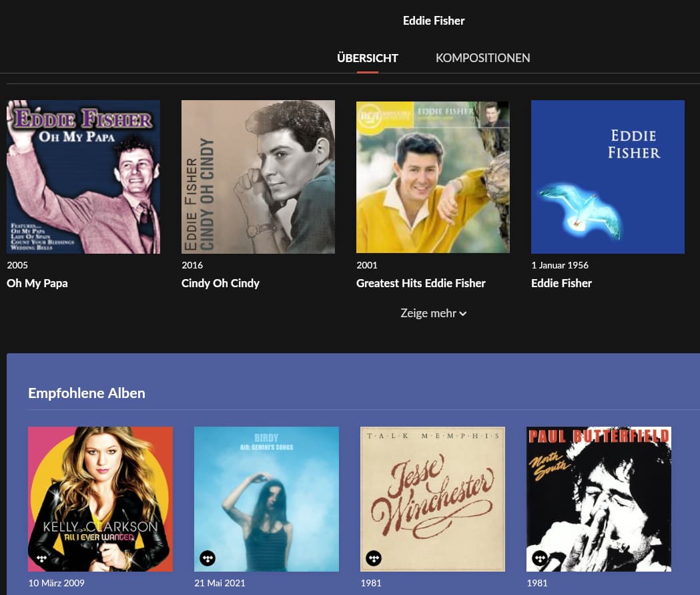Open the Birdy album cover

coord(266,499)
